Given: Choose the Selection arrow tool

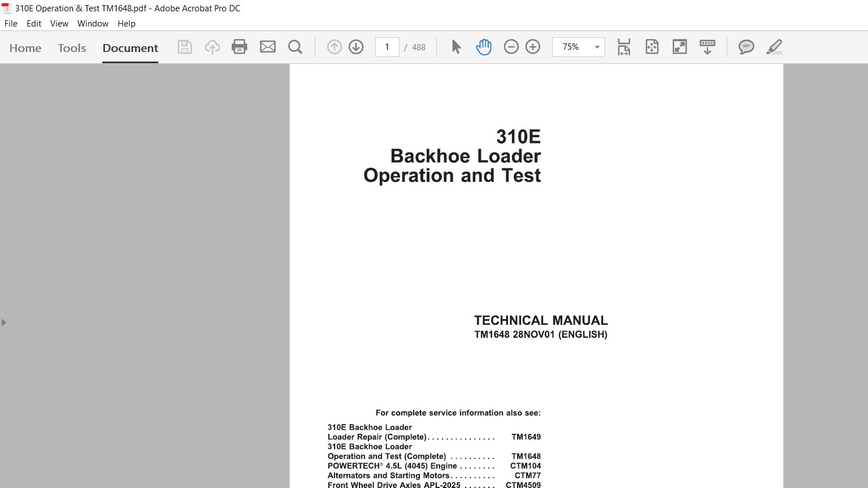Looking at the screenshot, I should coord(456,47).
